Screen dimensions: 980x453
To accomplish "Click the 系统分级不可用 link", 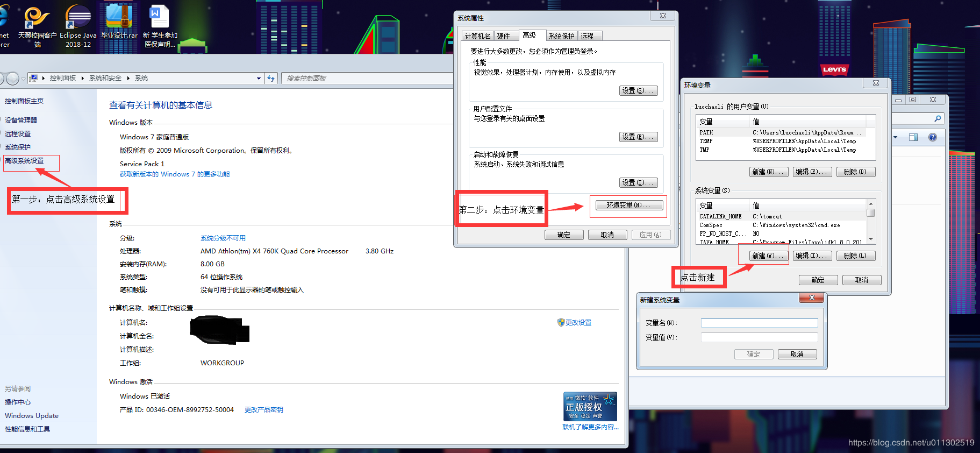I will click(223, 238).
